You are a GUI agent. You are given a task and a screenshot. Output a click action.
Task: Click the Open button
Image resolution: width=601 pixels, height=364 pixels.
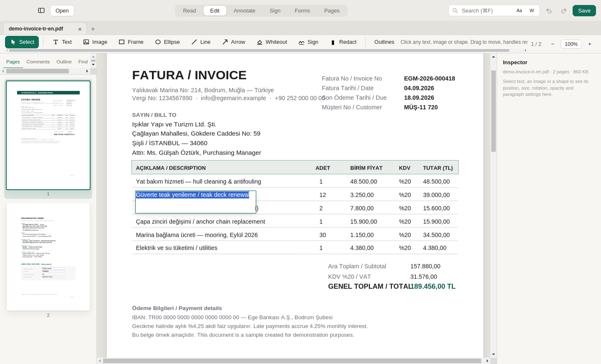[62, 10]
